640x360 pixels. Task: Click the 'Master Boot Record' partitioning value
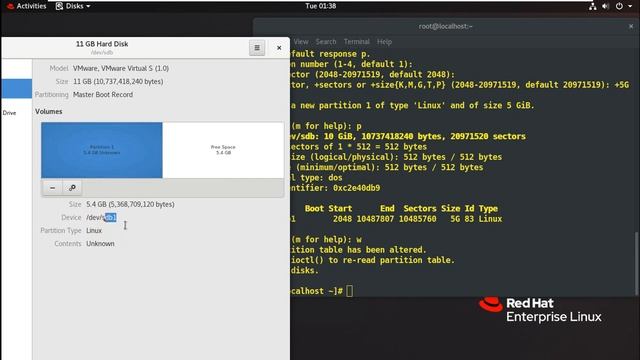pyautogui.click(x=103, y=94)
